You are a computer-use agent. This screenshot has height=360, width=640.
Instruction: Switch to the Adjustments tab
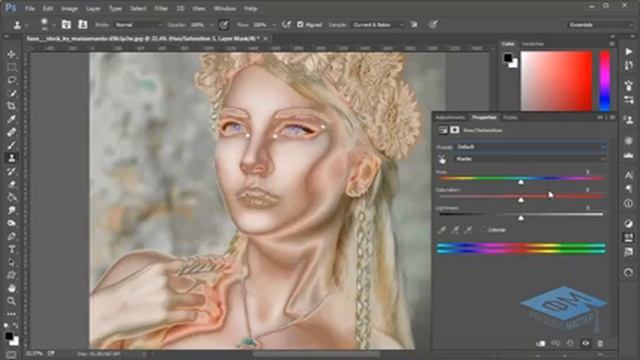(450, 118)
